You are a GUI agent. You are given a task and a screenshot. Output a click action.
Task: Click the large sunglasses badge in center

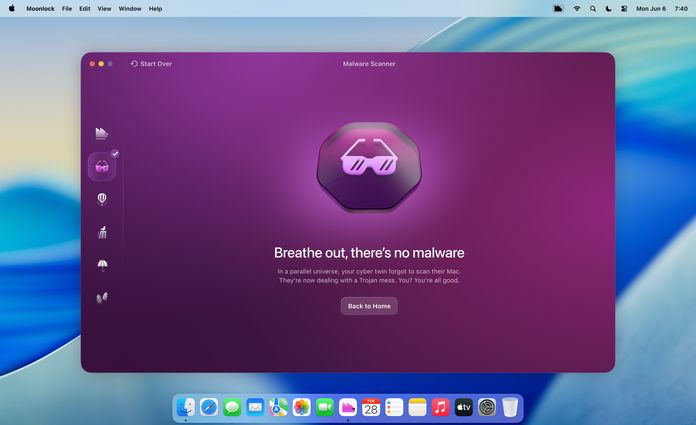[369, 167]
